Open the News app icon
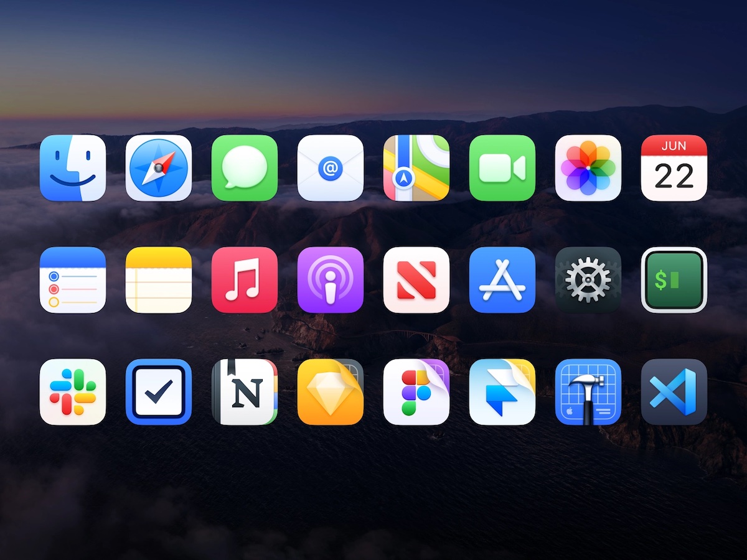This screenshot has width=747, height=560. point(416,280)
